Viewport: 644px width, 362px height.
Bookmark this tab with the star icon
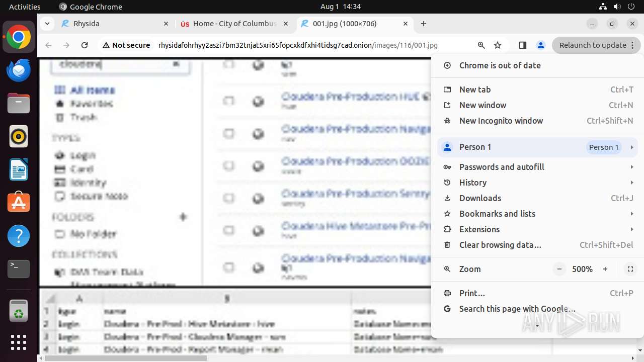[x=498, y=45]
